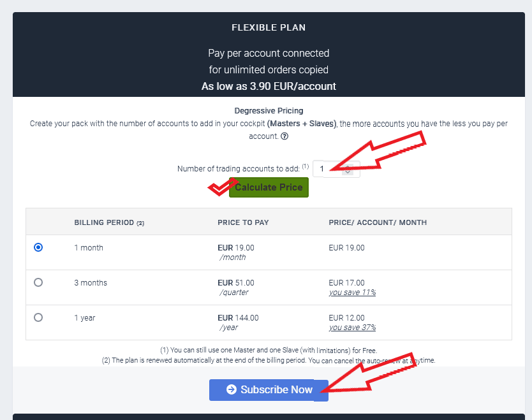Click the FLEXIBLE PLAN heading
Image resolution: width=532 pixels, height=420 pixels.
click(x=269, y=27)
